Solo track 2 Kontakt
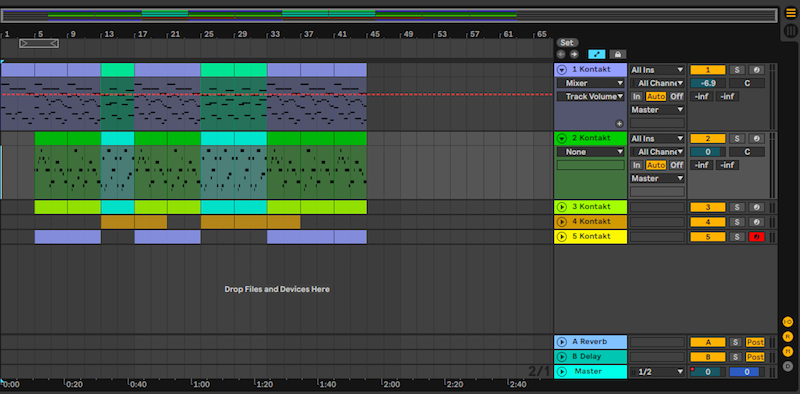This screenshot has width=800, height=394. 737,138
